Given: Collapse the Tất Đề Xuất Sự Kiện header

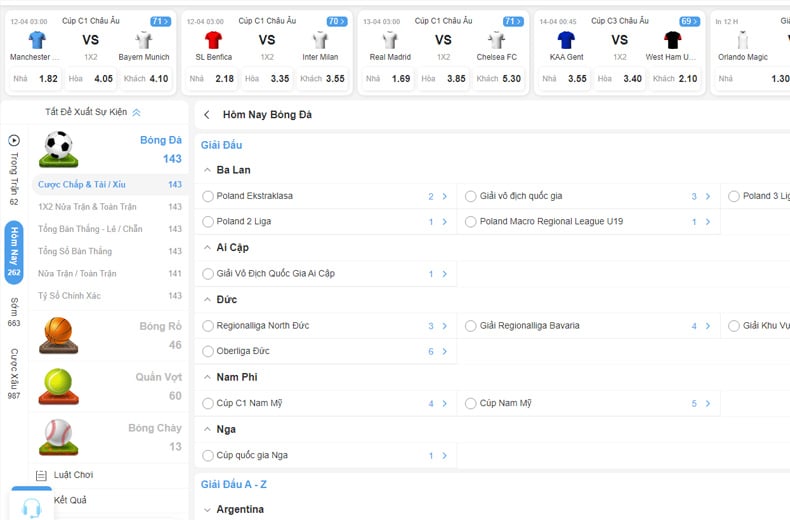Looking at the screenshot, I should pyautogui.click(x=136, y=113).
